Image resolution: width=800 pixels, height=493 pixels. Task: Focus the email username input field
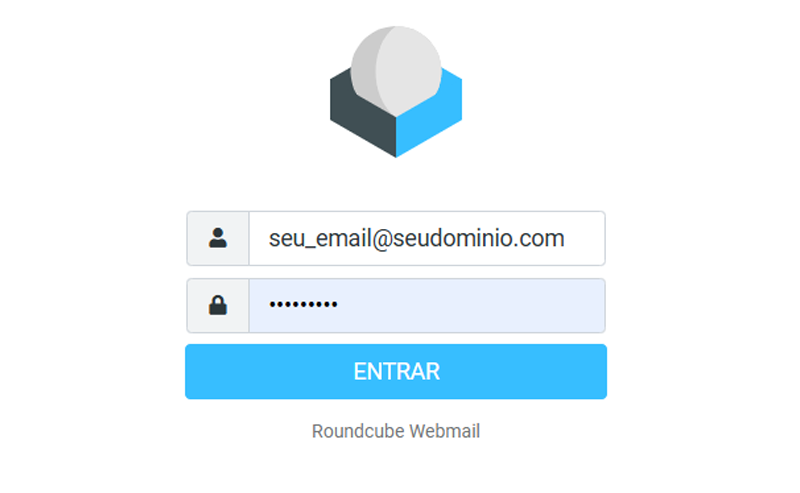pyautogui.click(x=427, y=238)
